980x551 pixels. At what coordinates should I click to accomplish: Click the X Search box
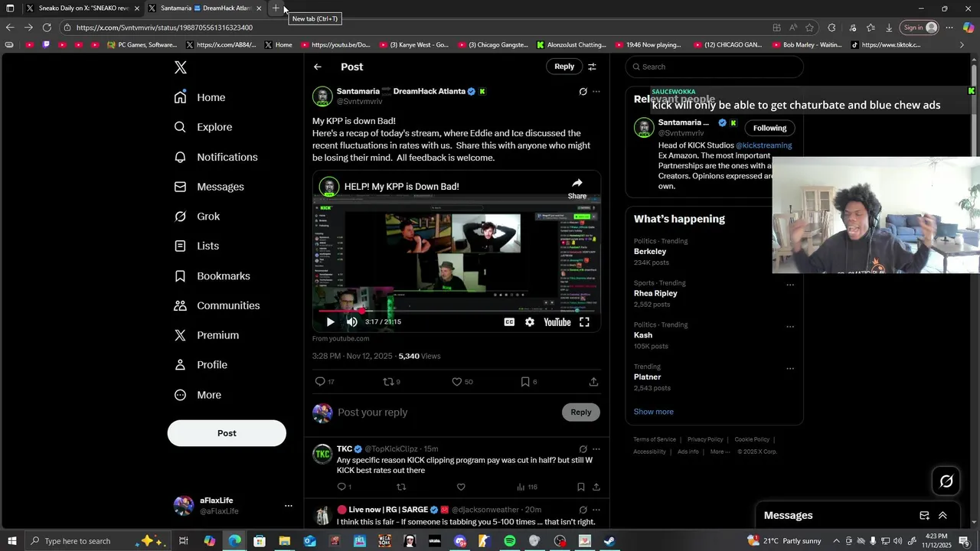(x=714, y=67)
